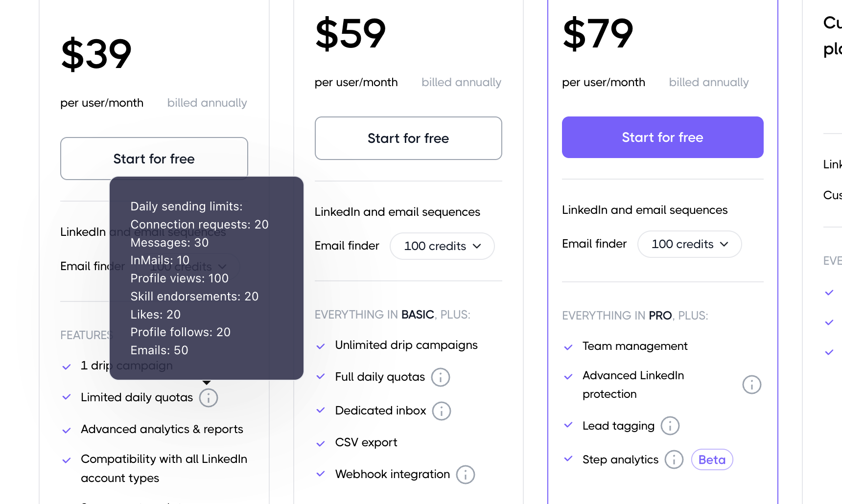Click Unlimited drip campaigns feature text
Image resolution: width=842 pixels, height=504 pixels.
(406, 345)
